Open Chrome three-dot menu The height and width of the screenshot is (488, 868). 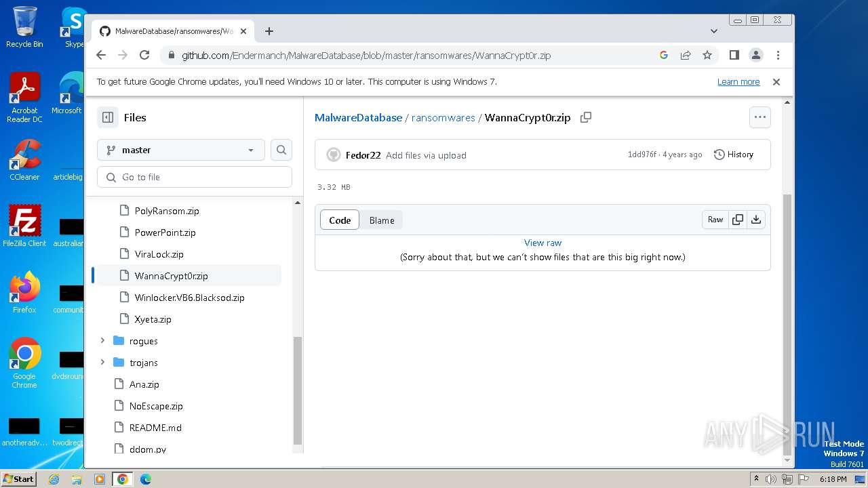pos(778,55)
